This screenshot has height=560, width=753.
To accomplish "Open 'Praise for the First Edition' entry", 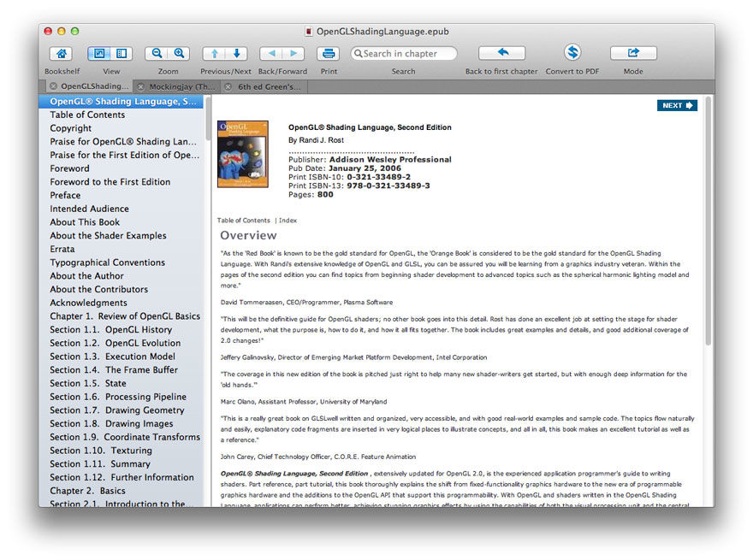I will [x=121, y=155].
